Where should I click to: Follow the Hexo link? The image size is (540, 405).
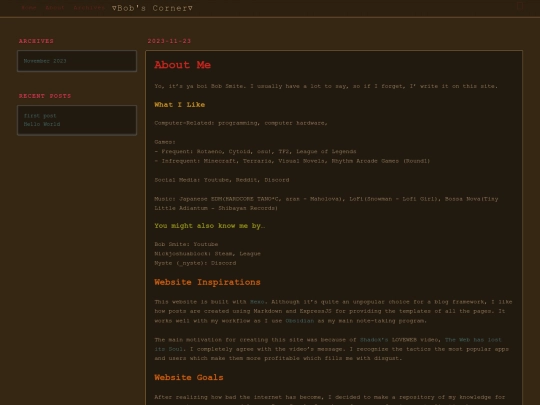[x=257, y=302]
